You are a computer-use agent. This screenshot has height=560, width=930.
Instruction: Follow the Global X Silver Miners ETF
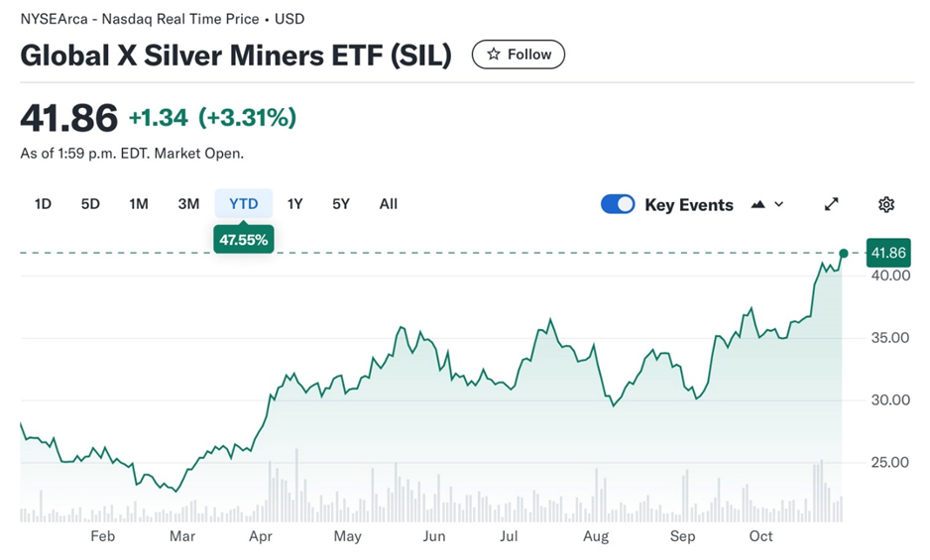click(x=519, y=55)
